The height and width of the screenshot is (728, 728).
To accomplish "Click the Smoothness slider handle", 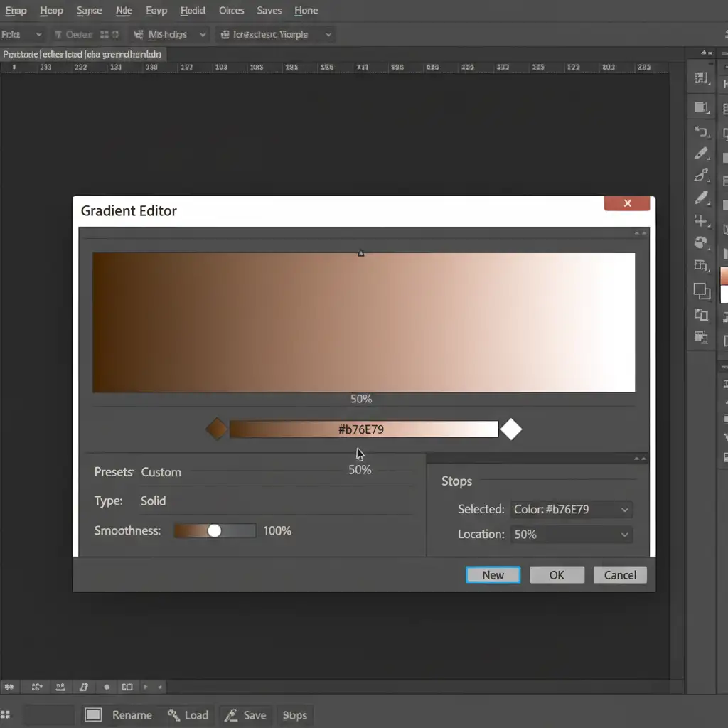I will coord(214,531).
